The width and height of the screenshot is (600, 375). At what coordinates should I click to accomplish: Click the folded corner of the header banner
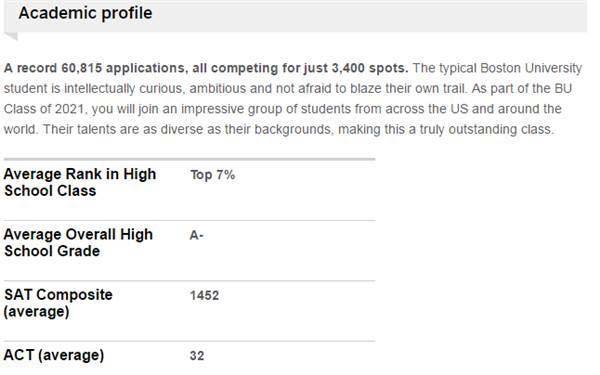click(11, 36)
